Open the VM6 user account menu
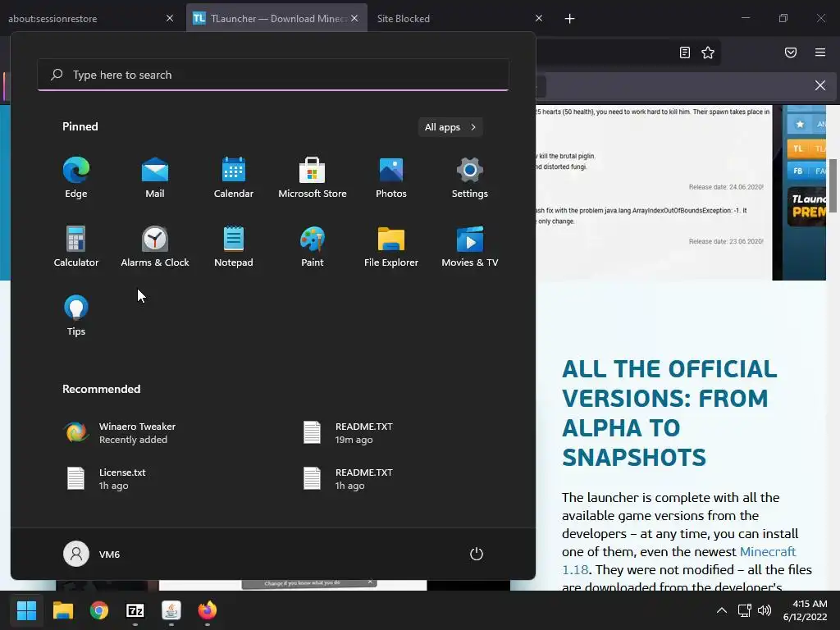The width and height of the screenshot is (840, 630). tap(92, 554)
